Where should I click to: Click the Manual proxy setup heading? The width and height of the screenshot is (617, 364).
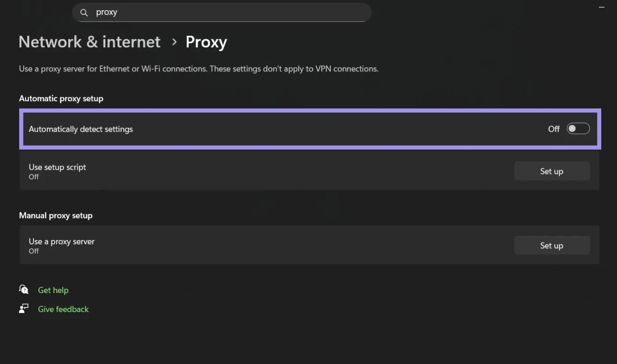[56, 215]
